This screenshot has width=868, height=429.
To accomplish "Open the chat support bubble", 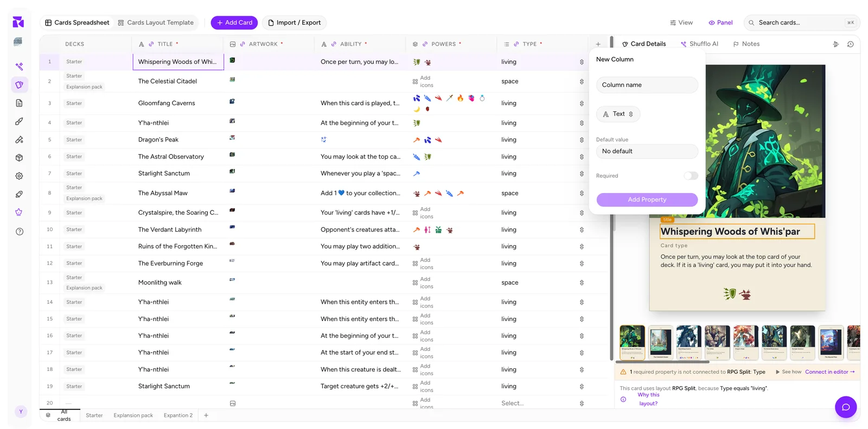I will (x=845, y=407).
